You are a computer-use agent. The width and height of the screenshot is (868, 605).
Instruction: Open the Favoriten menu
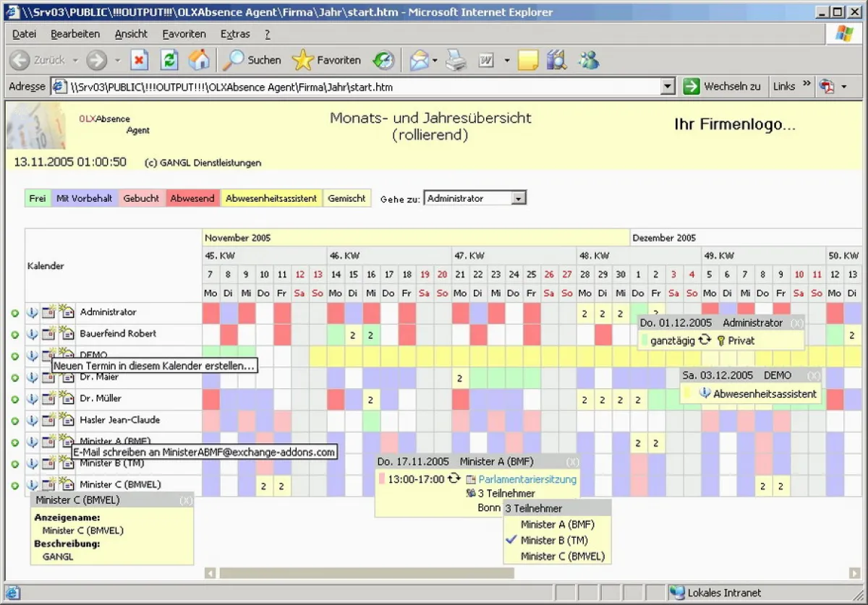[x=184, y=34]
